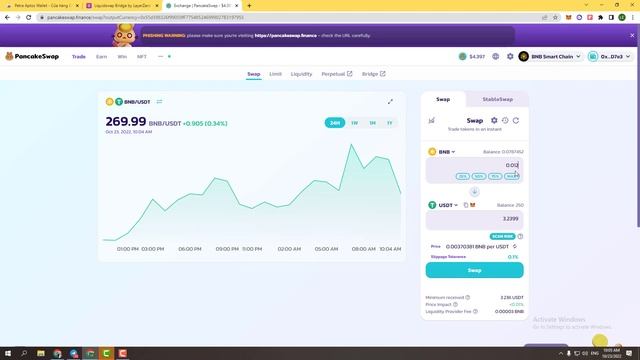The width and height of the screenshot is (640, 360).
Task: Open the more options ellipsis menu
Action: (x=160, y=56)
